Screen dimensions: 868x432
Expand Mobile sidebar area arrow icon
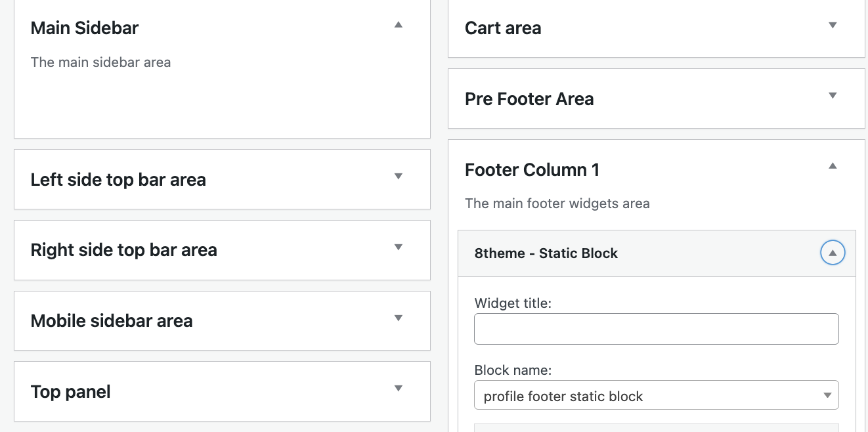pyautogui.click(x=398, y=318)
